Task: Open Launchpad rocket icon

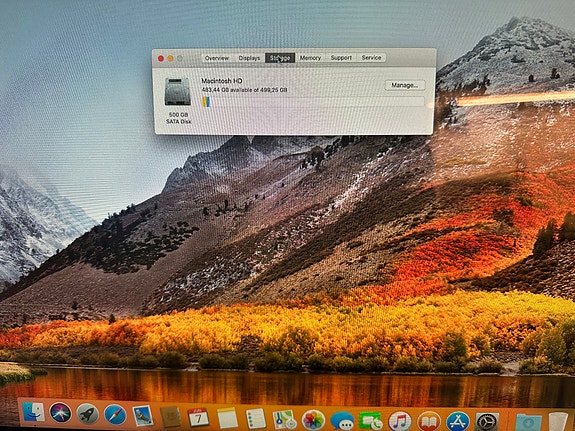Action: [x=88, y=414]
